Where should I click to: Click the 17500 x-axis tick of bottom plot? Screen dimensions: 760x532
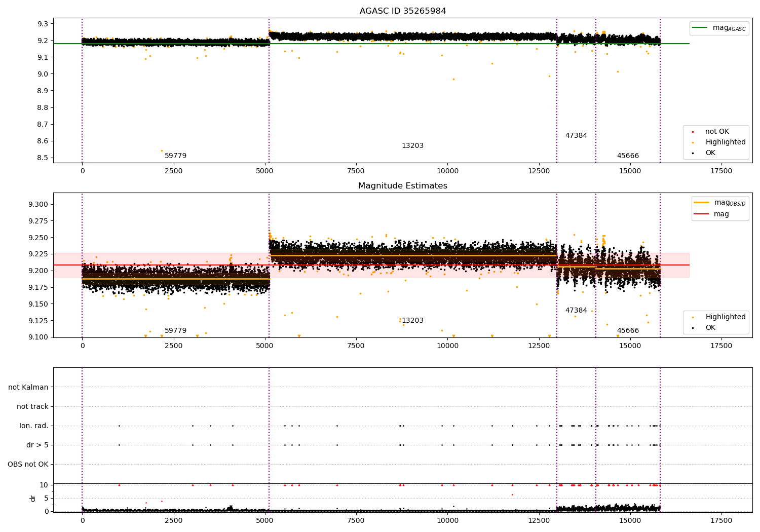click(x=721, y=521)
